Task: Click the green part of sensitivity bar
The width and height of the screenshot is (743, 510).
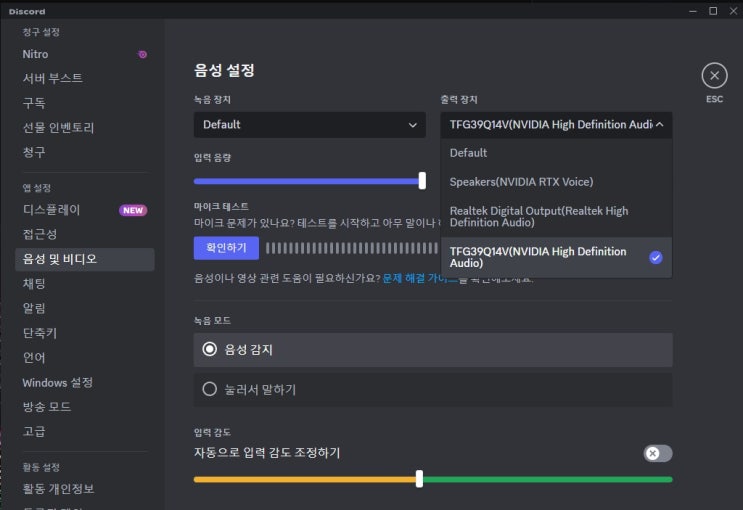Action: tap(548, 480)
